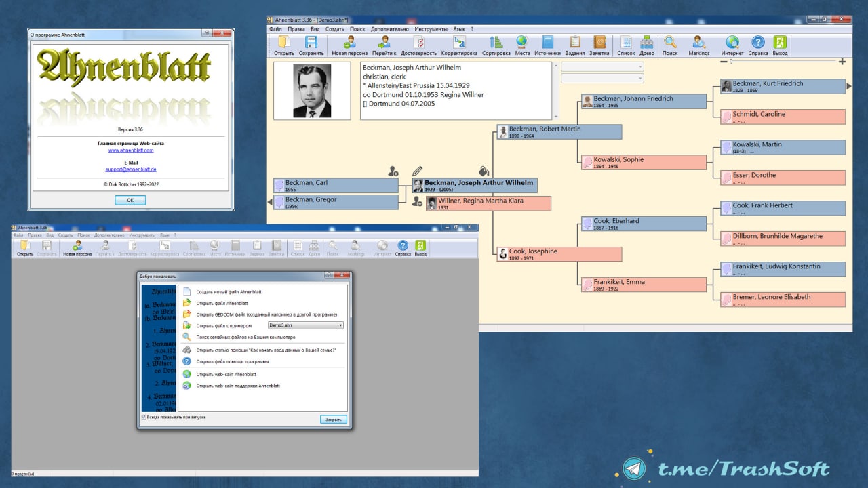Open the lower empty dropdown beside the details box

(602, 79)
